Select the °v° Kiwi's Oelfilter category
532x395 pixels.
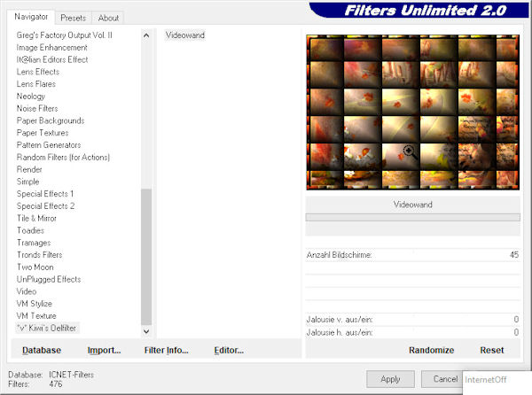click(x=46, y=328)
